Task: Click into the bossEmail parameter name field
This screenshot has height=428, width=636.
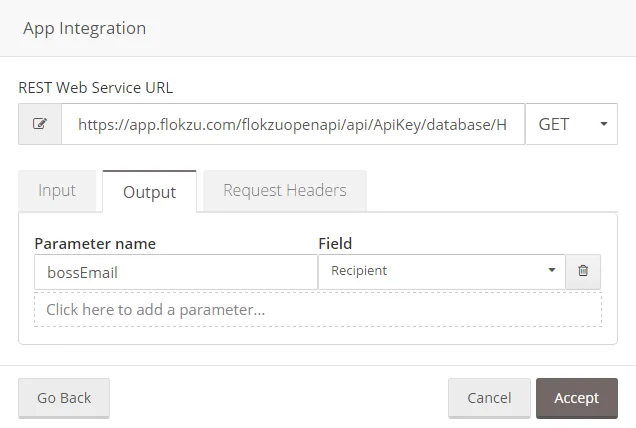Action: 176,272
